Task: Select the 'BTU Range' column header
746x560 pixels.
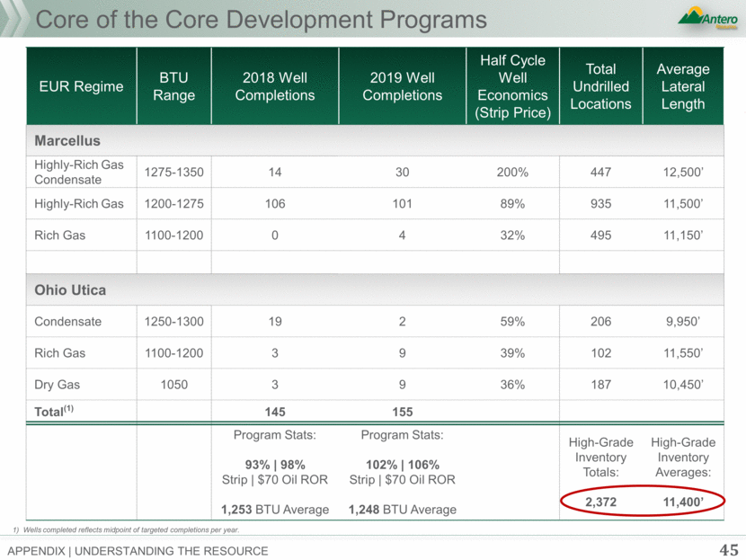Action: [x=173, y=86]
